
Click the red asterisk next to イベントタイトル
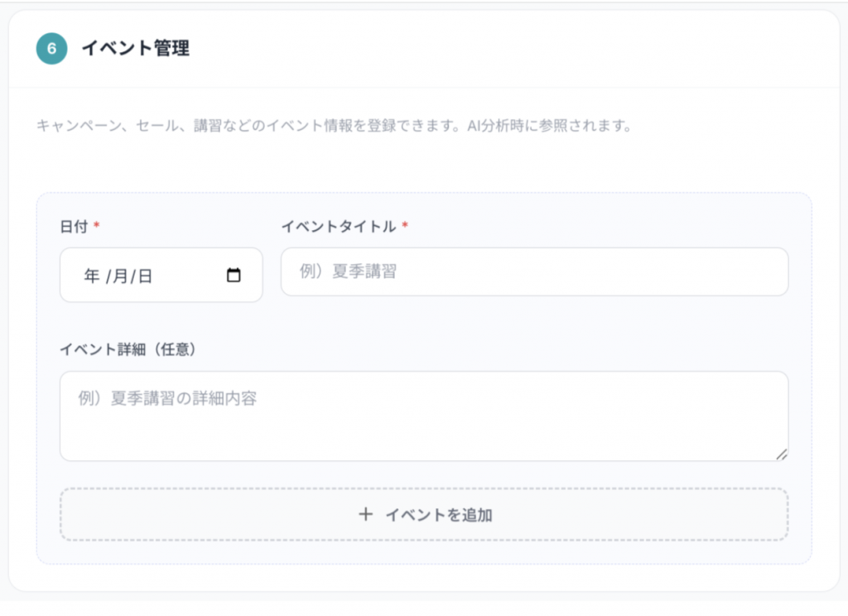click(x=405, y=227)
